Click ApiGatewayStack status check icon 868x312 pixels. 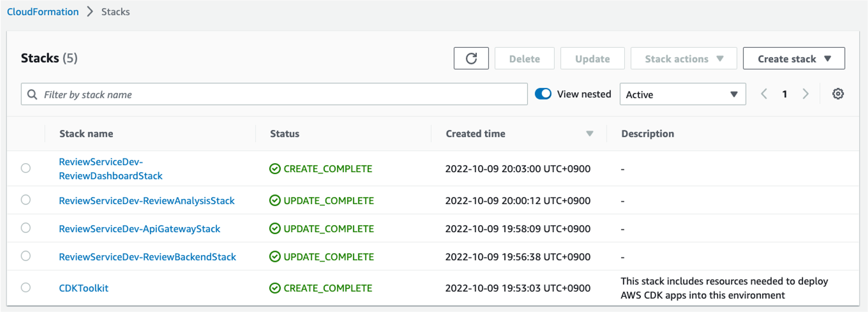pyautogui.click(x=275, y=229)
